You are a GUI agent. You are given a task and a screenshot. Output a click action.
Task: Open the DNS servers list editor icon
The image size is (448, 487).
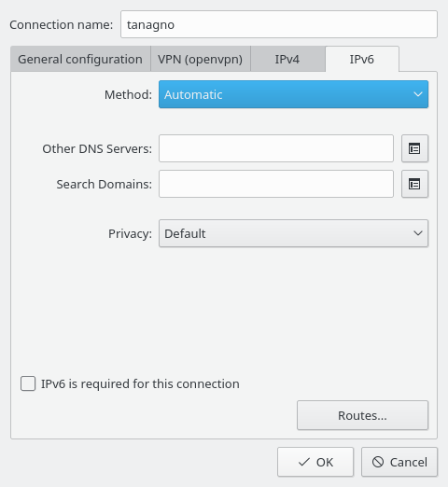[x=414, y=148]
